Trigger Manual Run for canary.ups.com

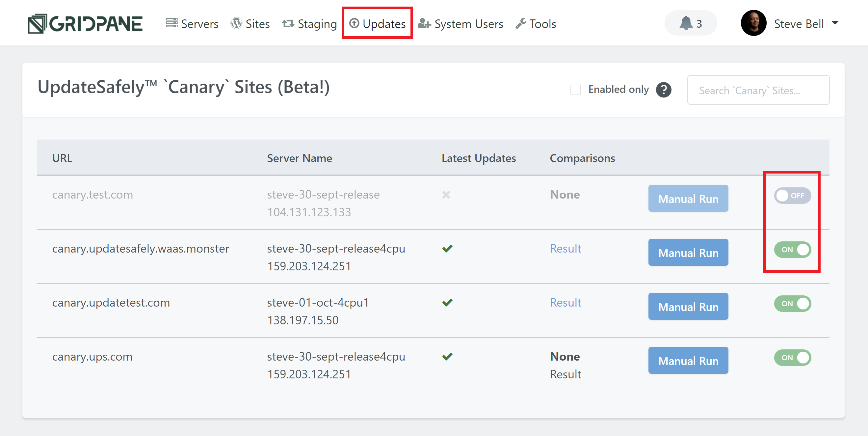[688, 360]
